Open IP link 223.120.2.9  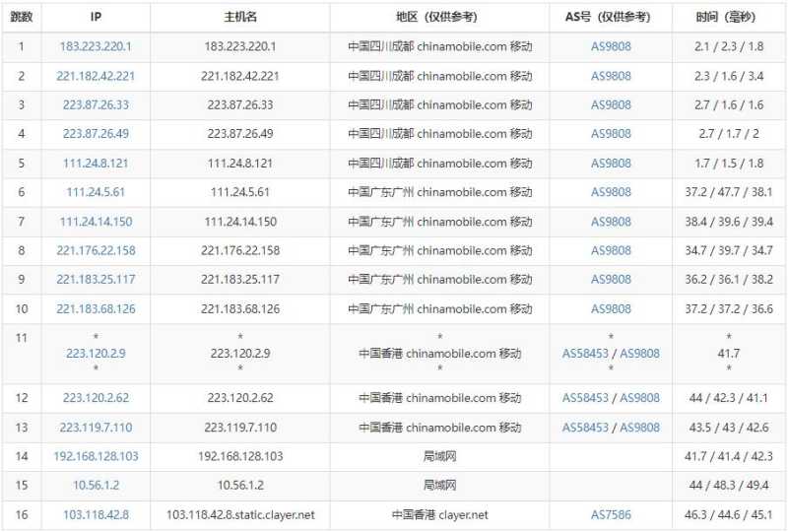(x=96, y=354)
